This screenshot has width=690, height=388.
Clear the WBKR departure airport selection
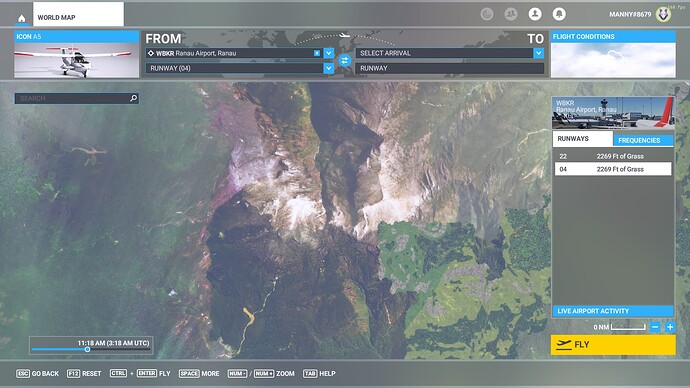(317, 53)
